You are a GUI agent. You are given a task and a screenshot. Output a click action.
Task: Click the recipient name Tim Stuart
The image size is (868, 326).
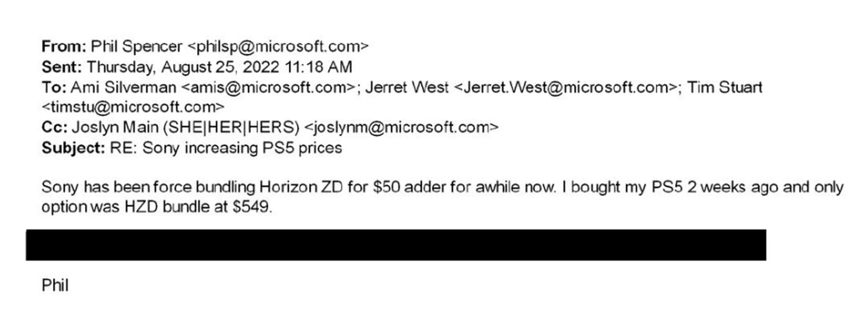click(x=724, y=88)
